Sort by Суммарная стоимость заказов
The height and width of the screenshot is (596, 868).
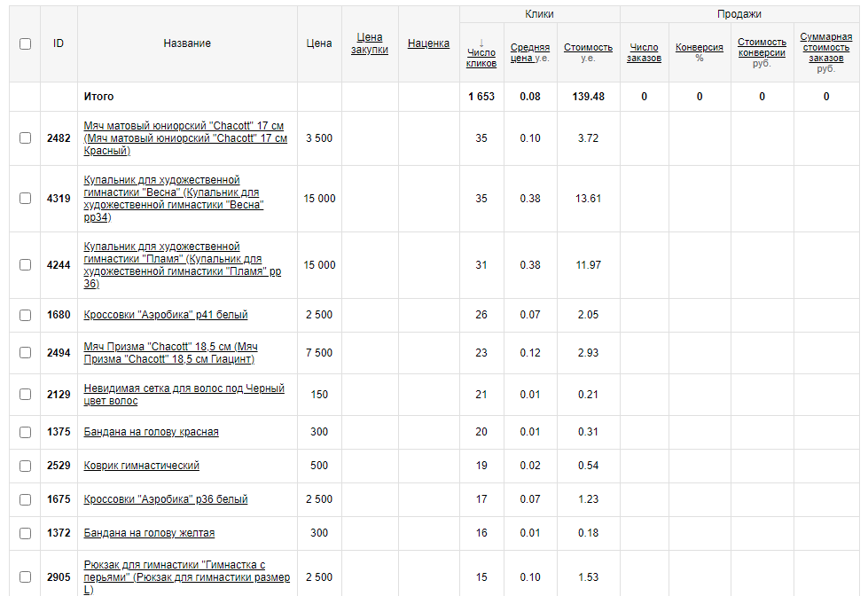825,48
